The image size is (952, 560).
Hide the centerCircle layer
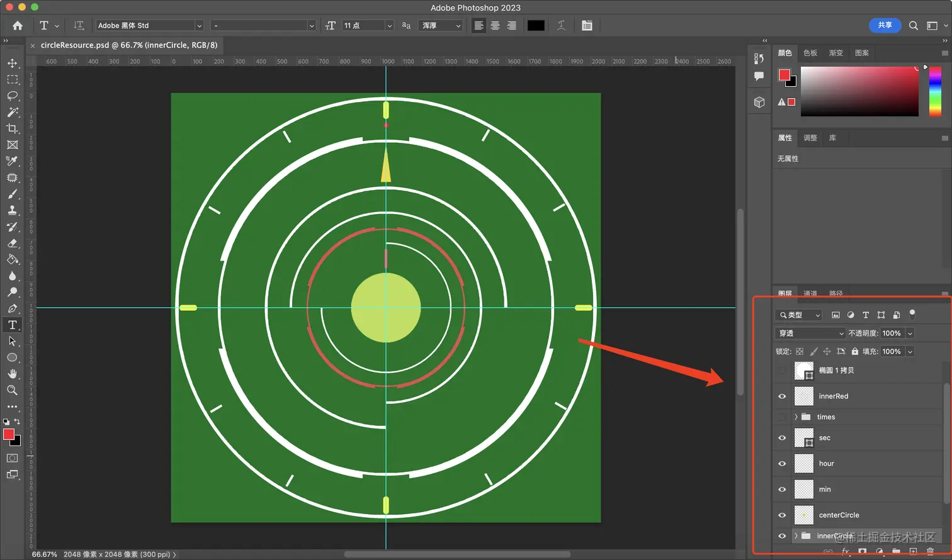click(782, 515)
